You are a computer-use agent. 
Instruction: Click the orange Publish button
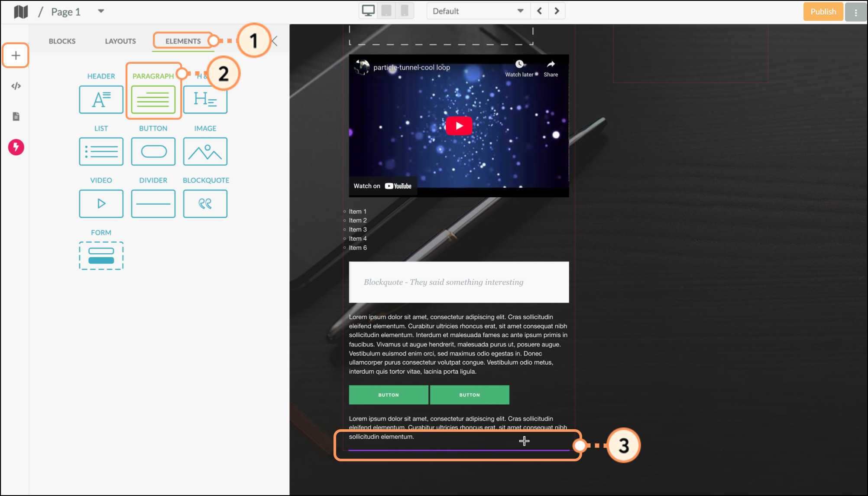pyautogui.click(x=823, y=12)
